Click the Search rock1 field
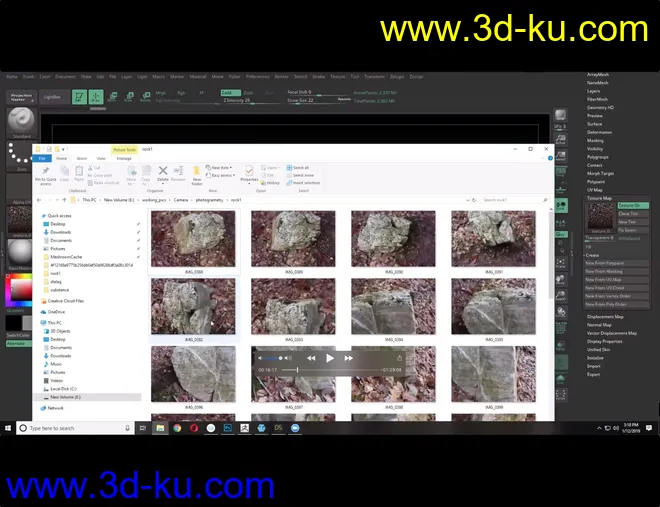This screenshot has height=507, width=660. pyautogui.click(x=515, y=200)
